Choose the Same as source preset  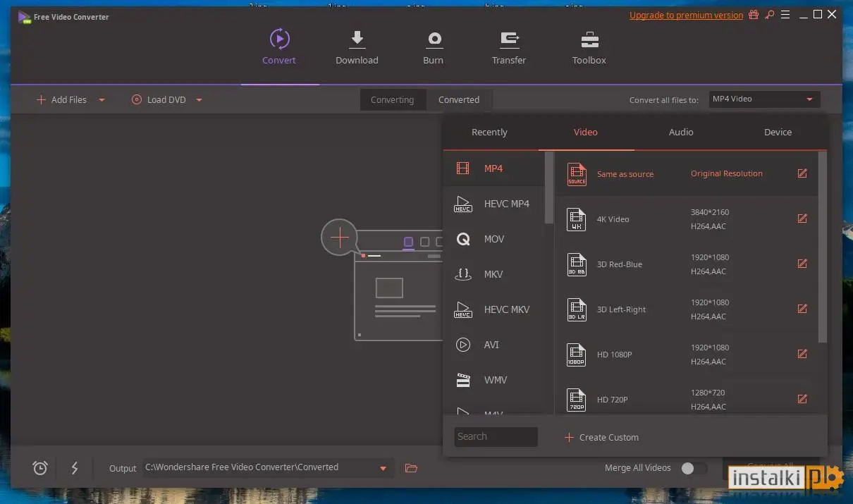[x=686, y=173]
